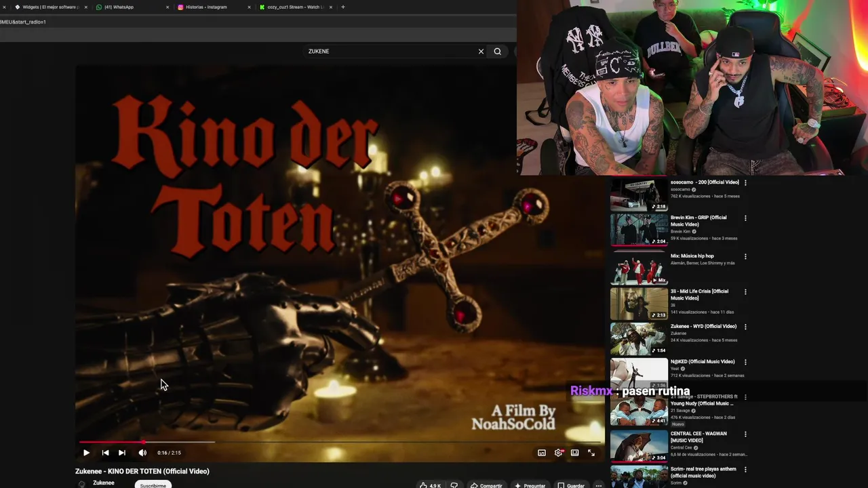Switch to theater mode view
The image size is (868, 488).
click(574, 453)
